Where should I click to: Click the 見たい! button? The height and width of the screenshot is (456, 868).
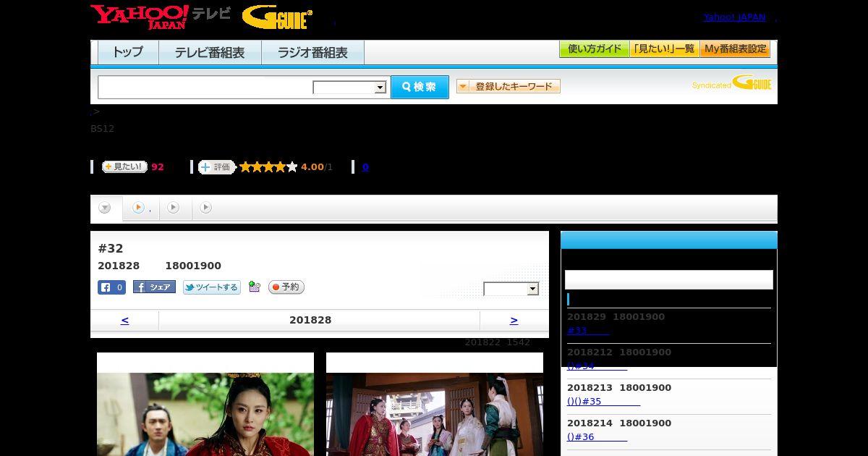pyautogui.click(x=124, y=166)
